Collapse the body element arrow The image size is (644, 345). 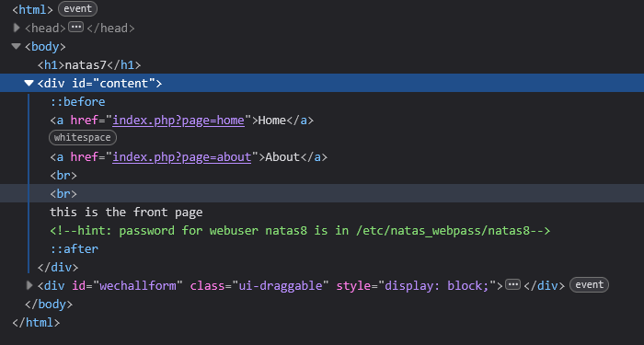17,46
